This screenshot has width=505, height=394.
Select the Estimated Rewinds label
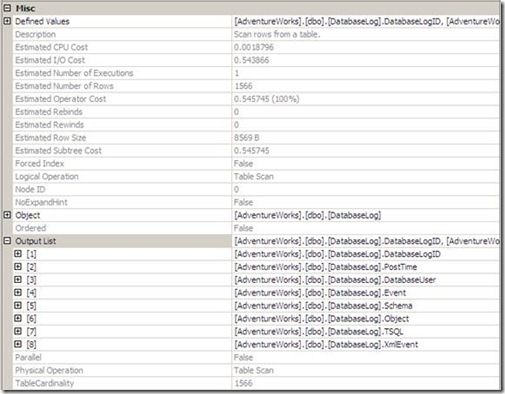pos(49,125)
